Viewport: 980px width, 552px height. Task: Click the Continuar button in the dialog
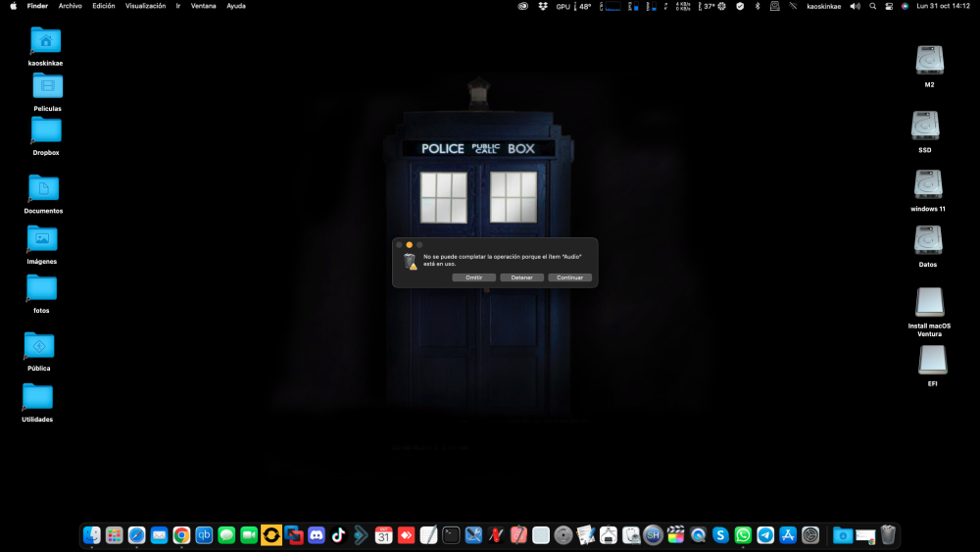[x=570, y=277]
